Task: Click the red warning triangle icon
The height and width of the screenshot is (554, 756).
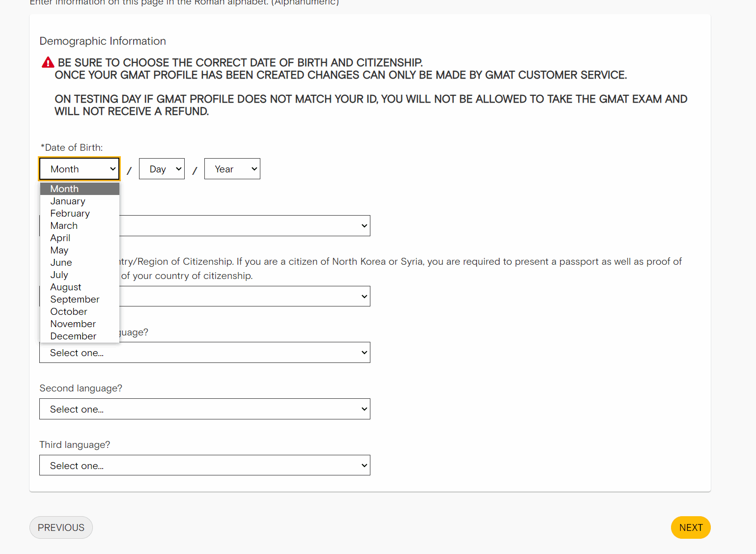Action: 48,62
